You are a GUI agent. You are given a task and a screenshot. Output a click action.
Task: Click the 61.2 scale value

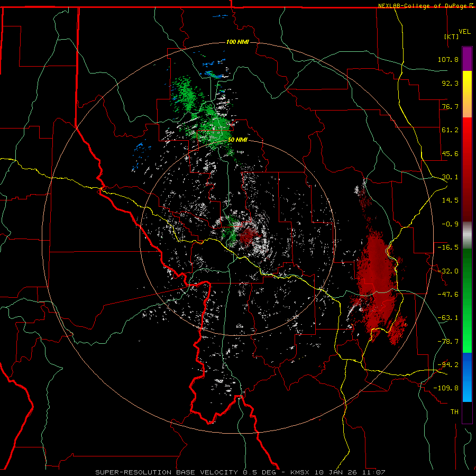(450, 130)
